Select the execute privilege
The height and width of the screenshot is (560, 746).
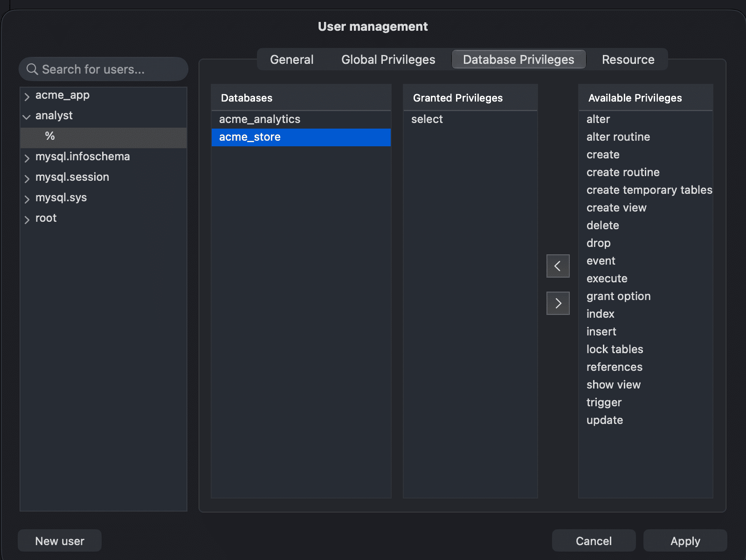point(646,279)
